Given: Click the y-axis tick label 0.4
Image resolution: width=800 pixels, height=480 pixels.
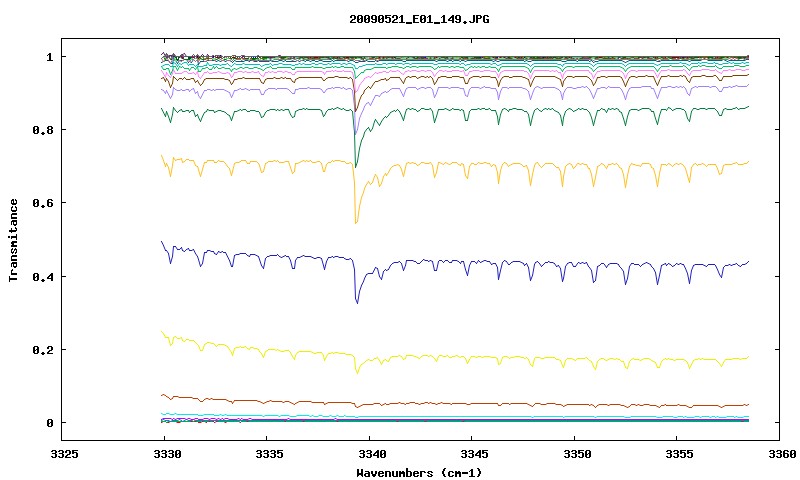Looking at the screenshot, I should pyautogui.click(x=43, y=276).
